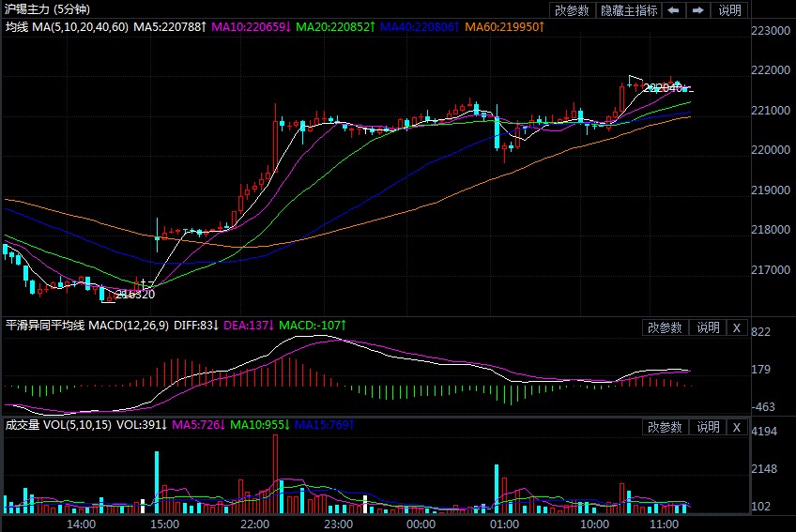This screenshot has height=532, width=796.
Task: Click the 4194 volume axis label
Action: (764, 432)
